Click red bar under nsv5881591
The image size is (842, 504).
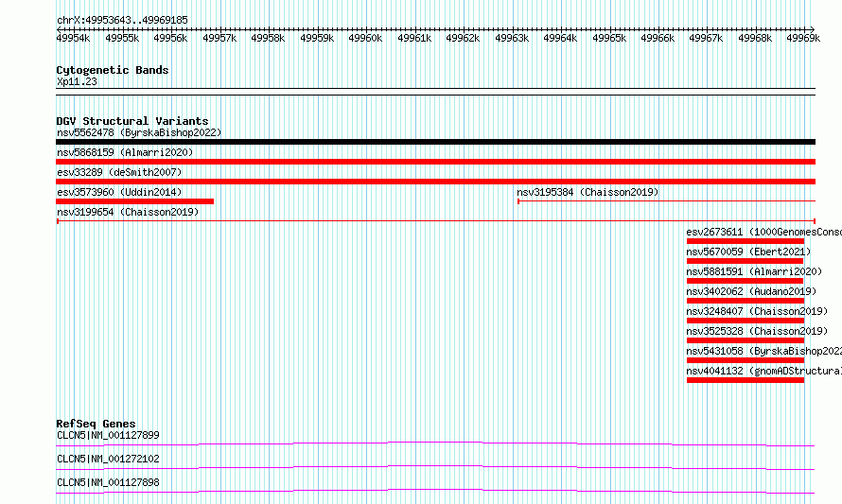[x=745, y=281]
